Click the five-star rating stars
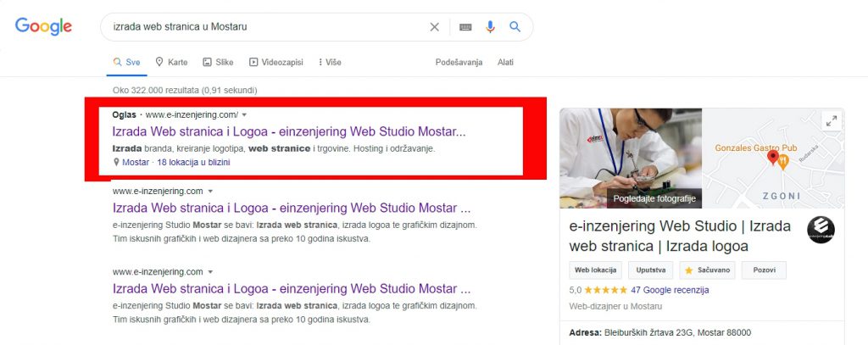Viewport: 868px width, 345px height. click(605, 290)
